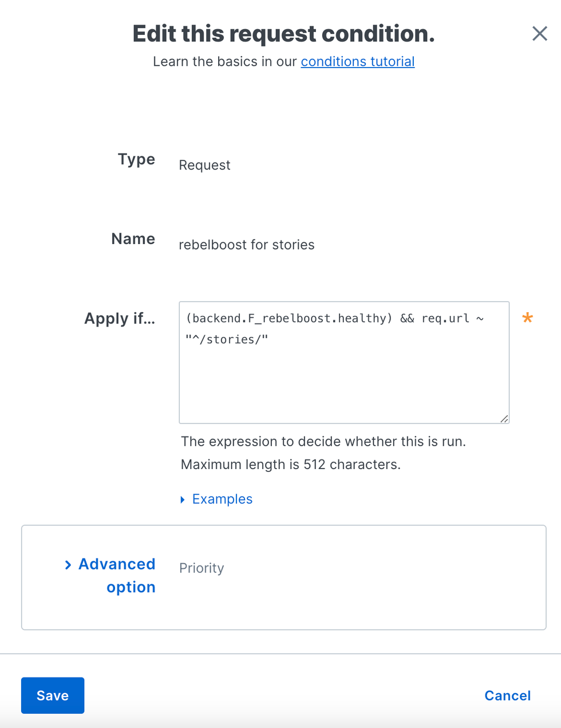Image resolution: width=561 pixels, height=728 pixels.
Task: Click the Examples link text
Action: (222, 499)
